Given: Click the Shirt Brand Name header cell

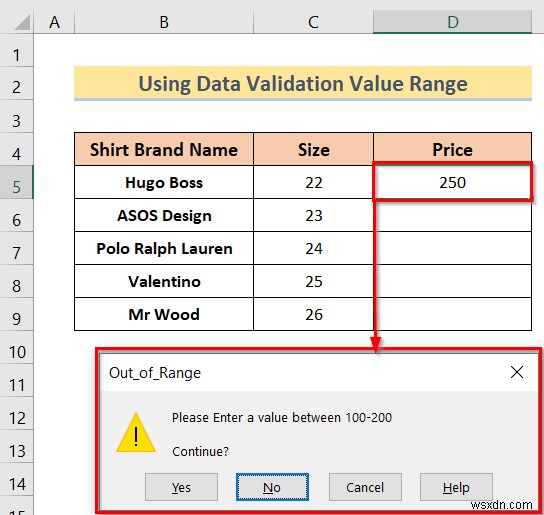Looking at the screenshot, I should coord(164,149).
